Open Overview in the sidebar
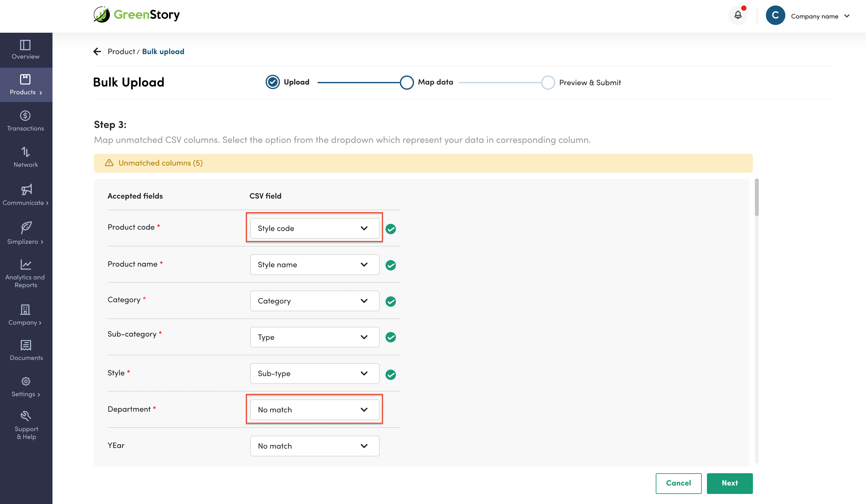The image size is (866, 504). click(26, 50)
